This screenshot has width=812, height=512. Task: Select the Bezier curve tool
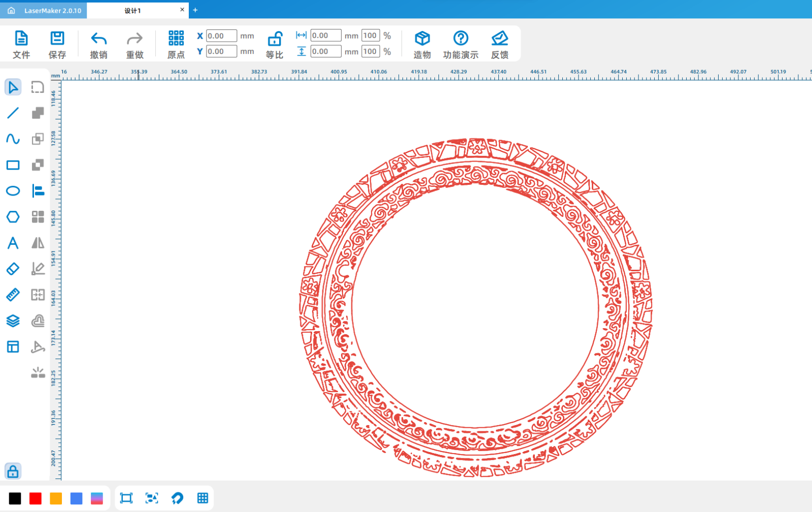13,139
